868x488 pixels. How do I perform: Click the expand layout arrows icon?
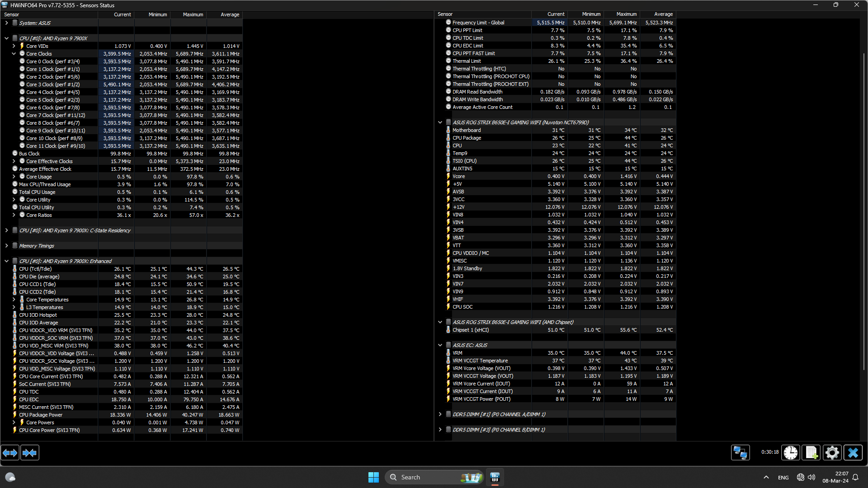[10, 452]
